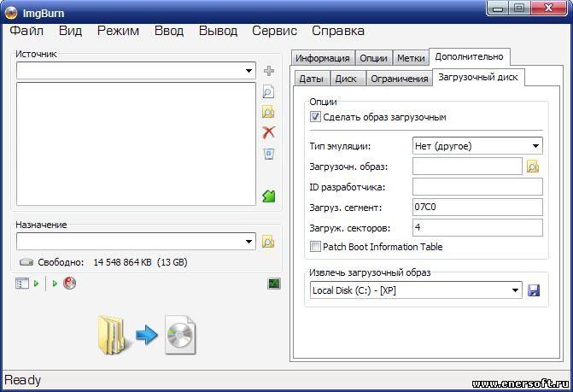
Task: Open the Файл menu
Action: [x=26, y=31]
